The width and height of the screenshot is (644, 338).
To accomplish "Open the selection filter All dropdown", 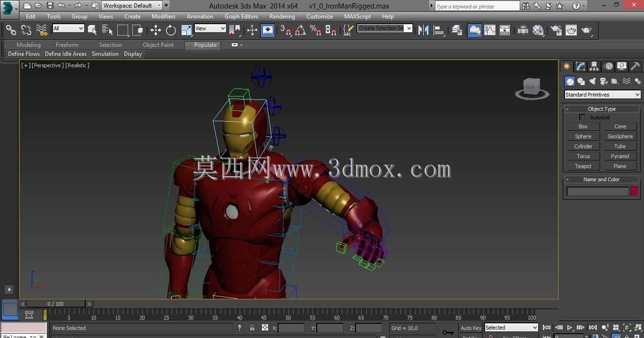I will click(68, 28).
